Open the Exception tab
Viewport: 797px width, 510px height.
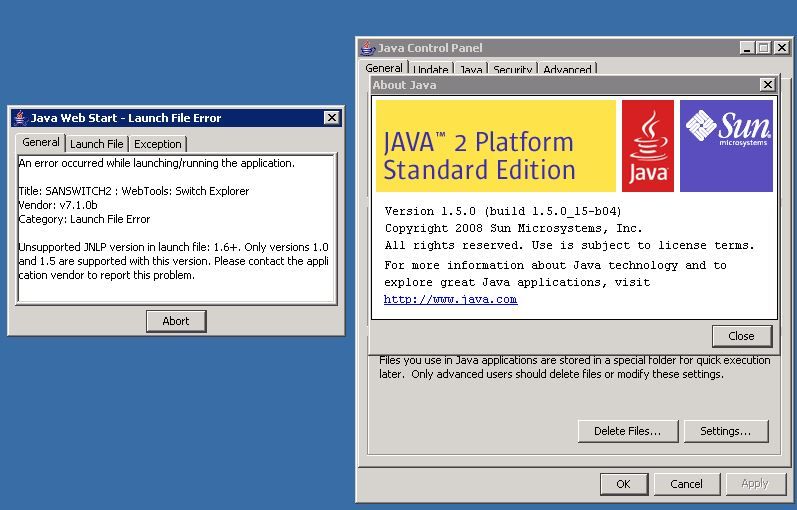click(x=158, y=144)
